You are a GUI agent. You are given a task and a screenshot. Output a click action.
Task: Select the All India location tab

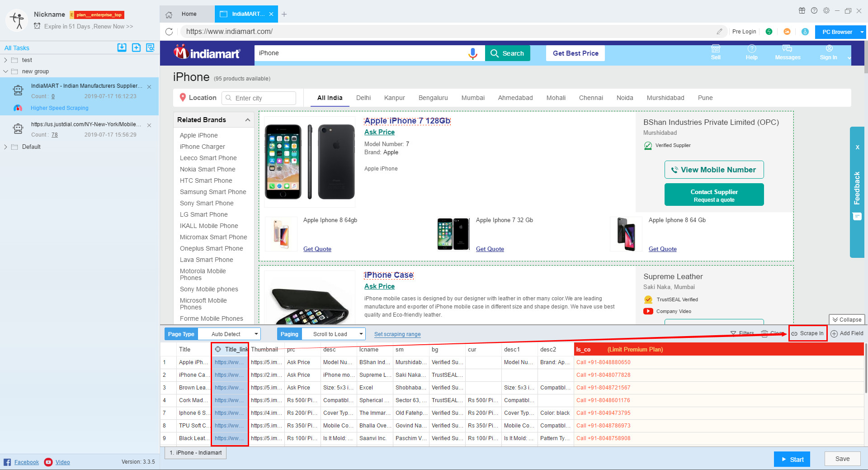click(330, 98)
